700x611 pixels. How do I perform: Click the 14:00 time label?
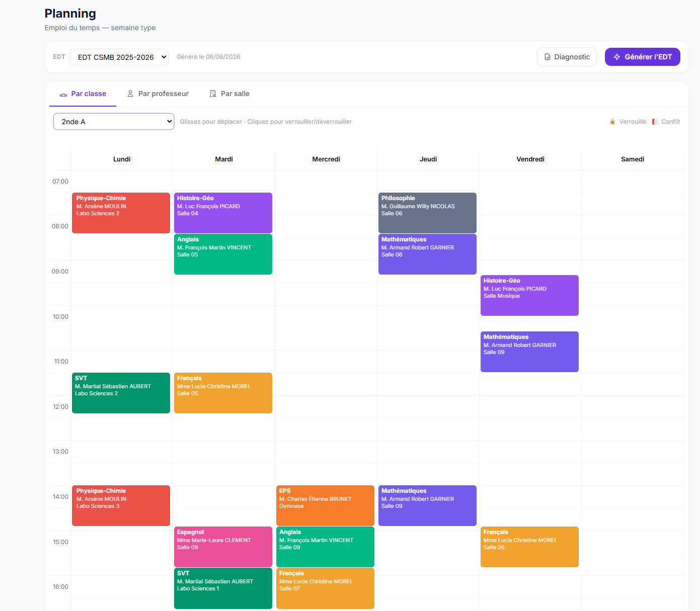tap(60, 497)
